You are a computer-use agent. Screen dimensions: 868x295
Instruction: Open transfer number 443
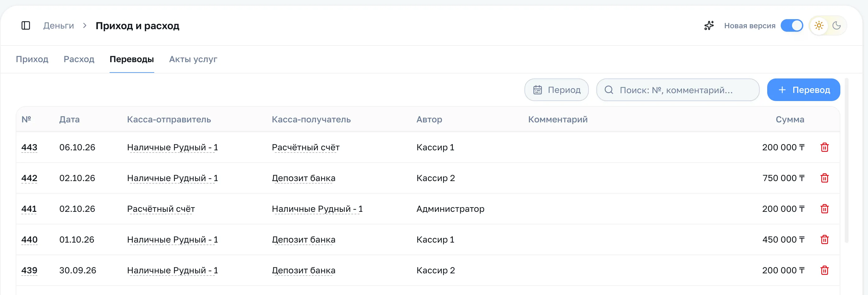click(x=29, y=147)
